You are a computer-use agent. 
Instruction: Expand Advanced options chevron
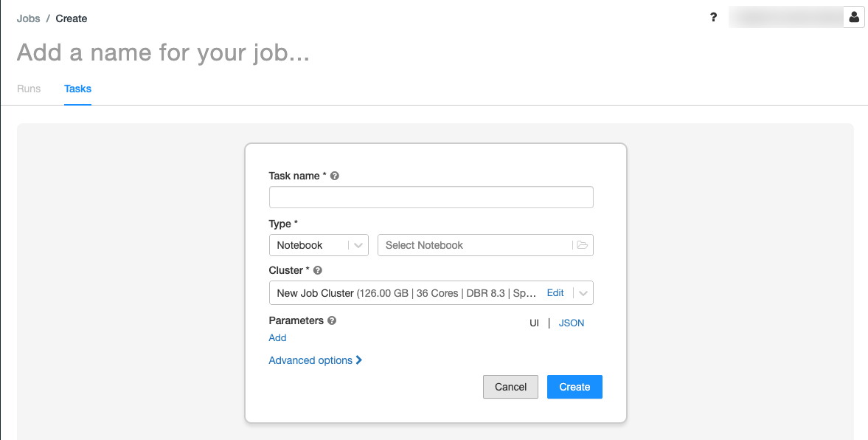[x=359, y=360]
